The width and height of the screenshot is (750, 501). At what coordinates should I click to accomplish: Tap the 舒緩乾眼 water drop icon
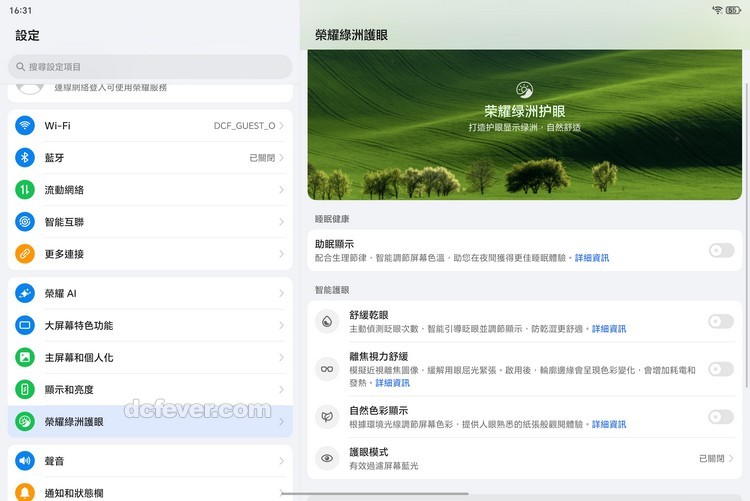click(327, 321)
